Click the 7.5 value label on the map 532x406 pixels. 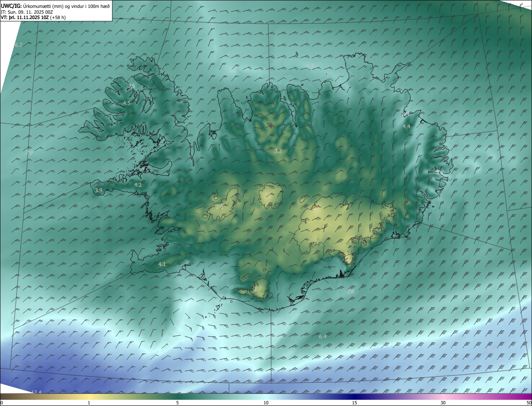(145, 170)
